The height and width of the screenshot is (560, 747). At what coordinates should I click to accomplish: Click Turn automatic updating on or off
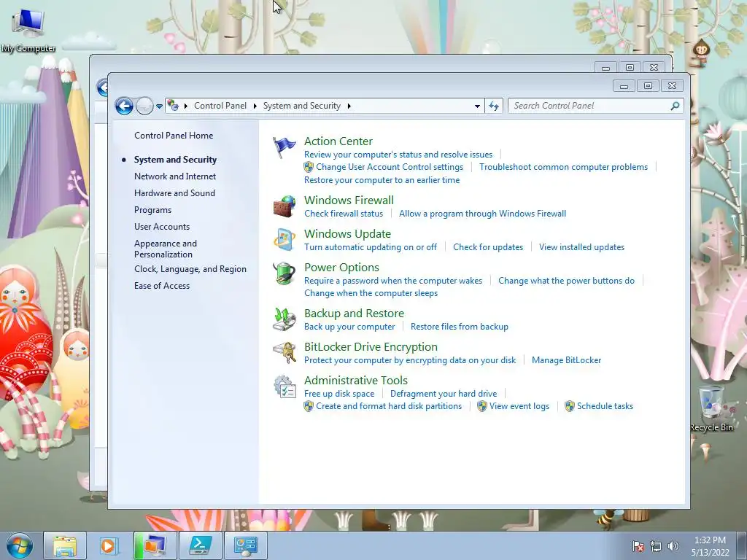370,247
